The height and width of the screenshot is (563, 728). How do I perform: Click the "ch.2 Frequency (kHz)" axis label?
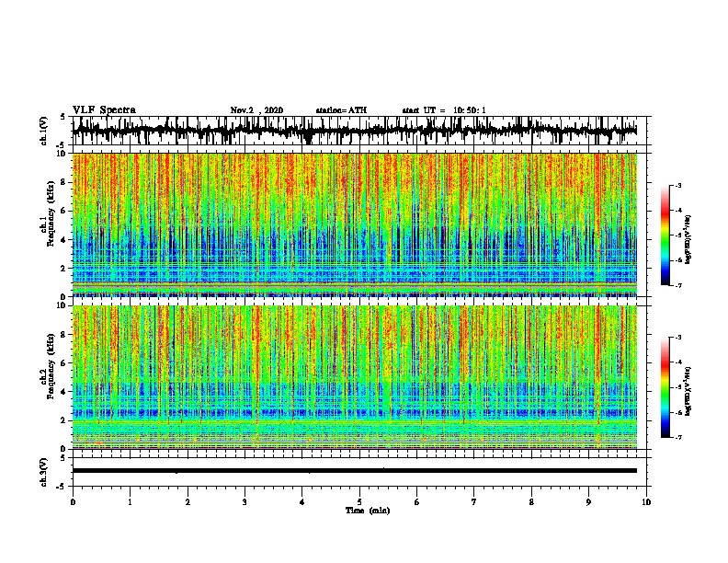pos(48,366)
